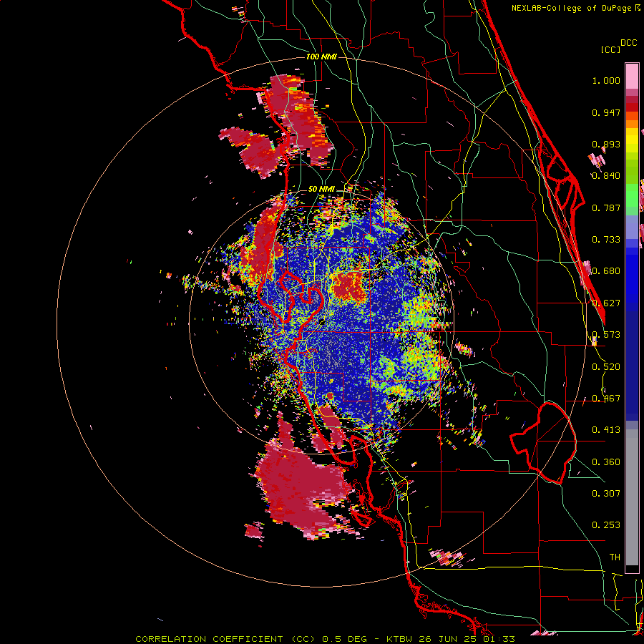Image resolution: width=644 pixels, height=644 pixels.
Task: Pick the gray lower segment of the color bar
Action: 632,497
